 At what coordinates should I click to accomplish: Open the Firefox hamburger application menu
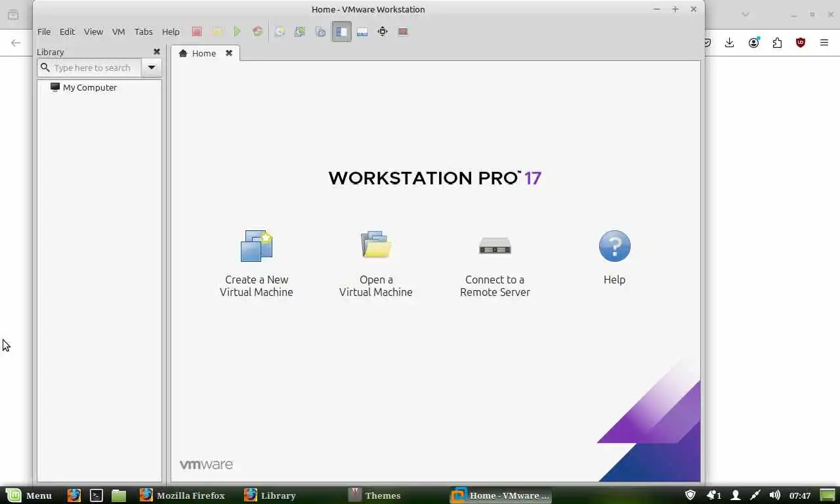point(824,43)
